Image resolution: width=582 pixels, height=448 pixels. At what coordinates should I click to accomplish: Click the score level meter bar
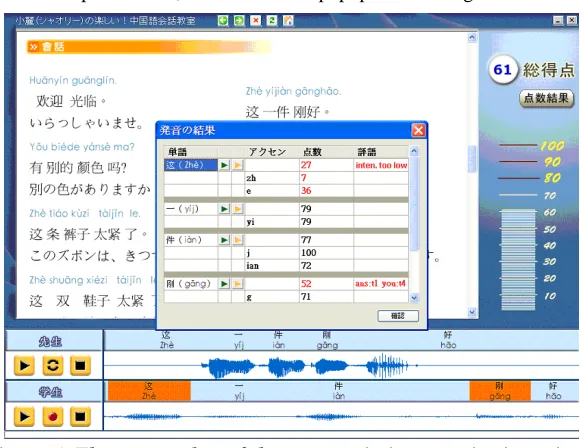[x=518, y=260]
